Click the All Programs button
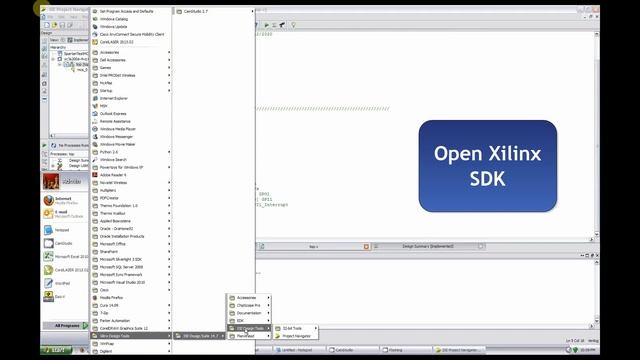The width and height of the screenshot is (640, 360). 65,326
